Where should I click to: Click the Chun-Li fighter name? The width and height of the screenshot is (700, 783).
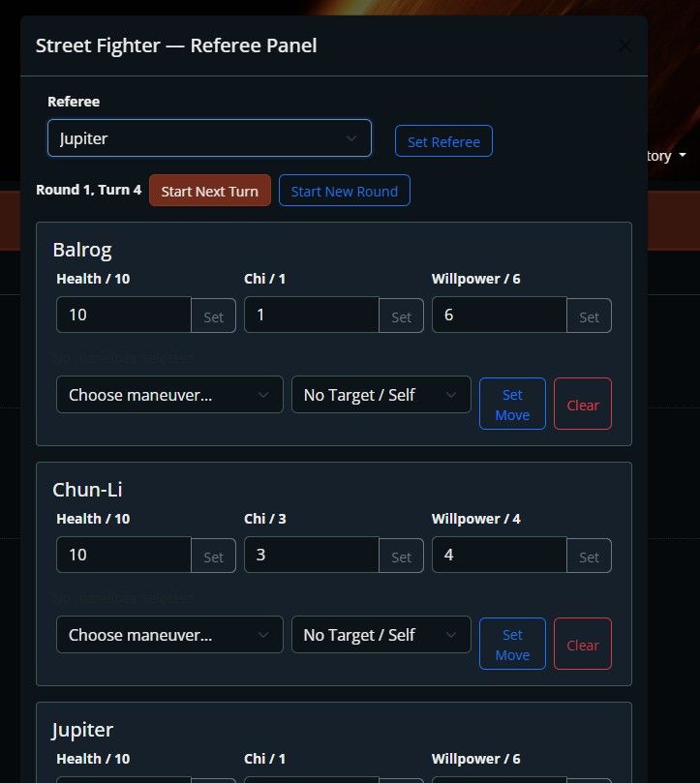click(87, 490)
